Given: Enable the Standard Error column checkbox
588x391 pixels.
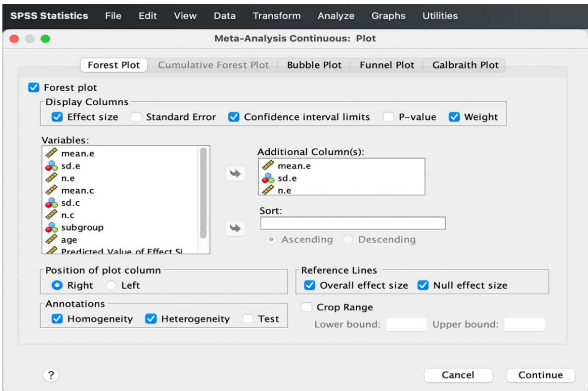Looking at the screenshot, I should (x=138, y=117).
